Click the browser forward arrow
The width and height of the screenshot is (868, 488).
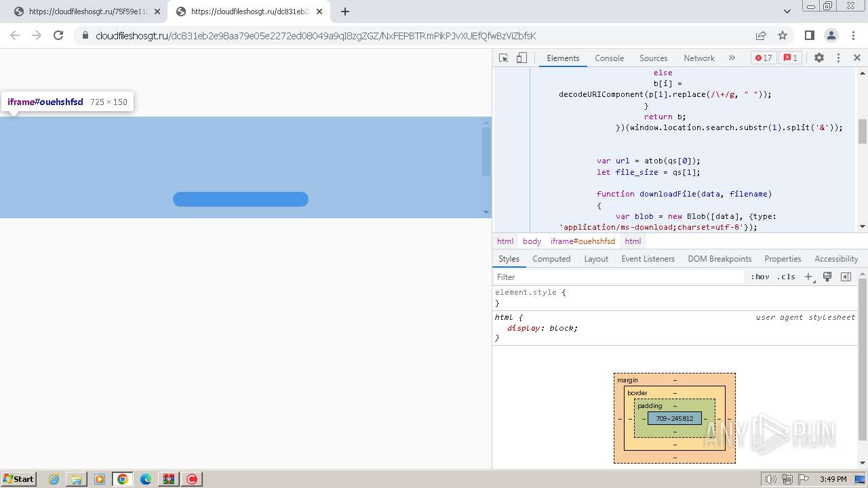tap(37, 35)
